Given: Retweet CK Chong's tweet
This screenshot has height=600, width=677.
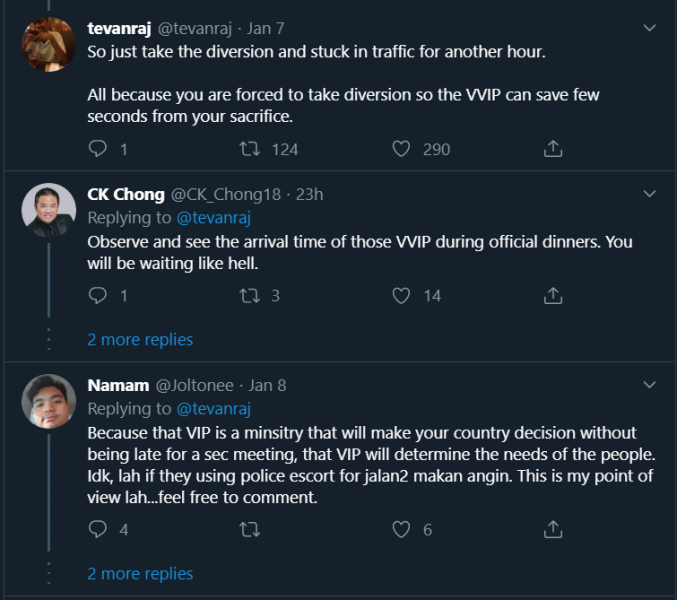Looking at the screenshot, I should [x=252, y=296].
